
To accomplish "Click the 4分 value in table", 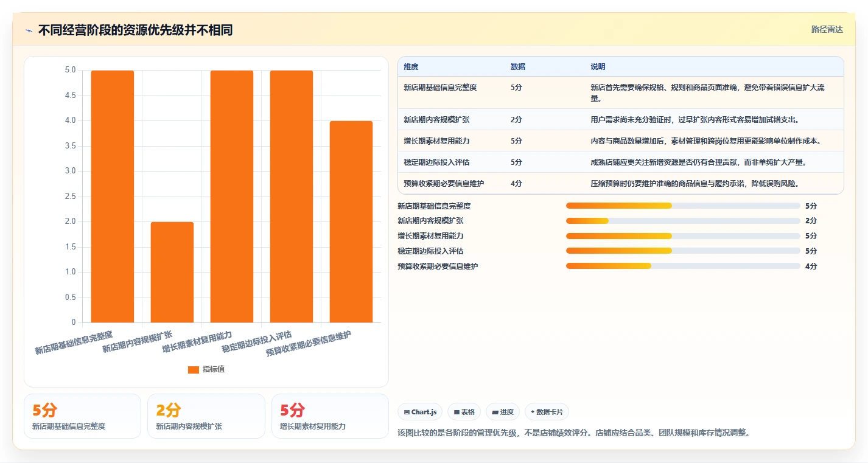I will (516, 184).
